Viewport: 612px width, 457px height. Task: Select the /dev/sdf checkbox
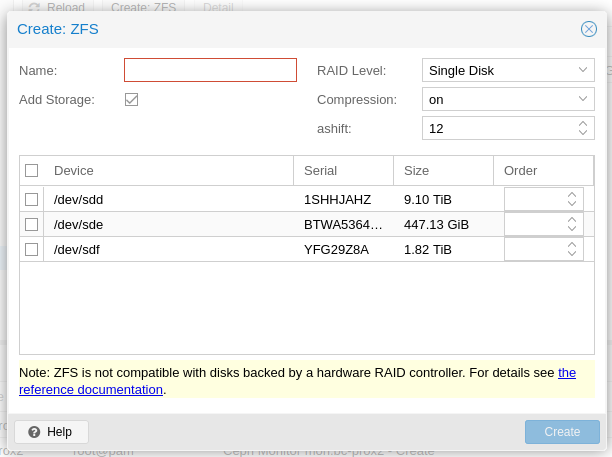32,249
